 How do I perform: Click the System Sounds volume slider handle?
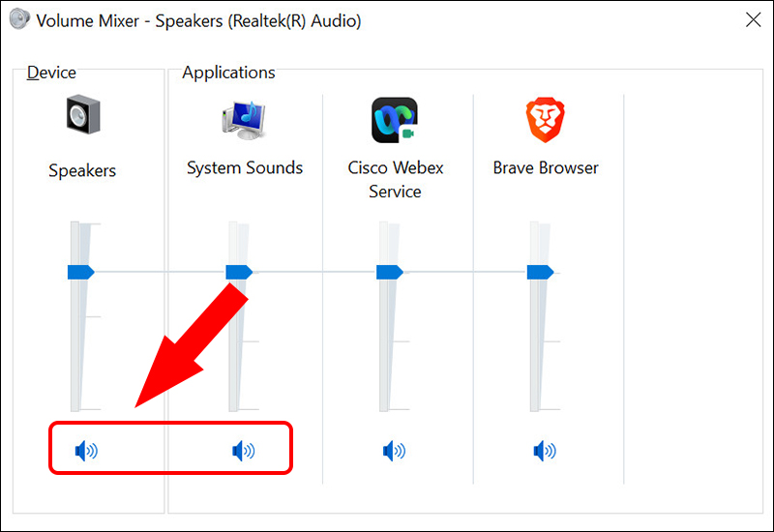point(238,273)
